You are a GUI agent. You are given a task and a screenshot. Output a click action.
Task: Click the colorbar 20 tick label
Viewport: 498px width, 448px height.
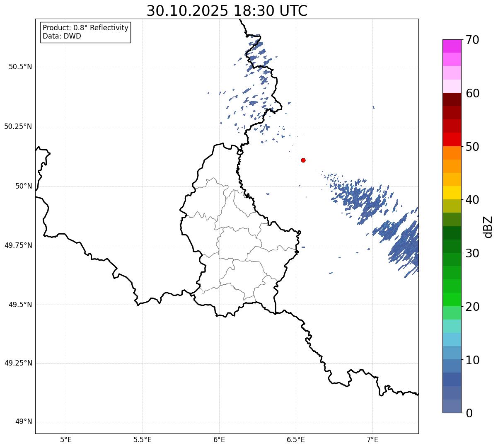click(x=472, y=307)
